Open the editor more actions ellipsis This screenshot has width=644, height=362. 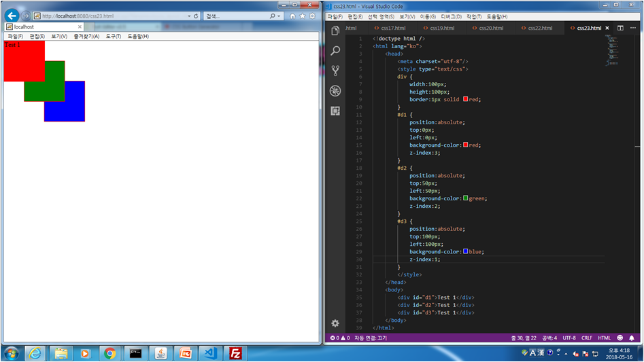click(633, 28)
